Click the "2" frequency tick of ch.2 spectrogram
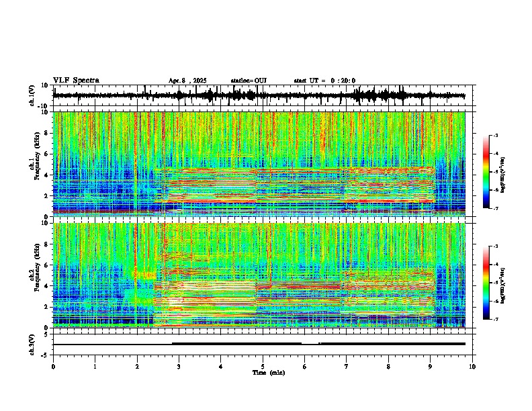Screen dimensions: 532x411 point(47,307)
